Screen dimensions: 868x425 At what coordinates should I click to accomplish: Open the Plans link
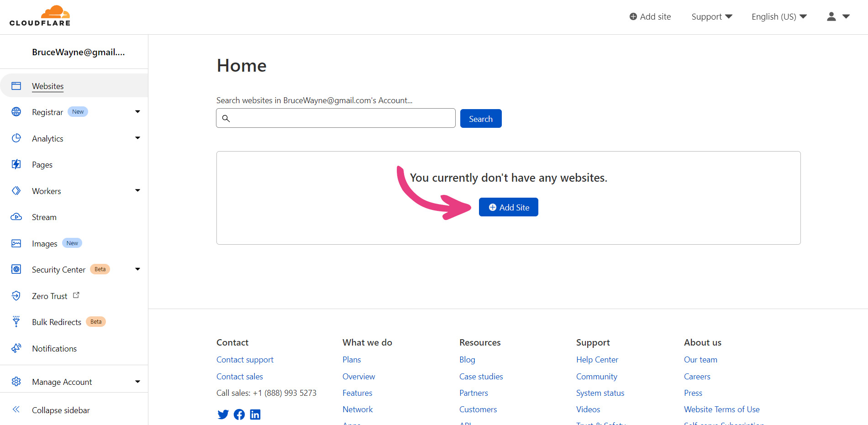(x=352, y=360)
